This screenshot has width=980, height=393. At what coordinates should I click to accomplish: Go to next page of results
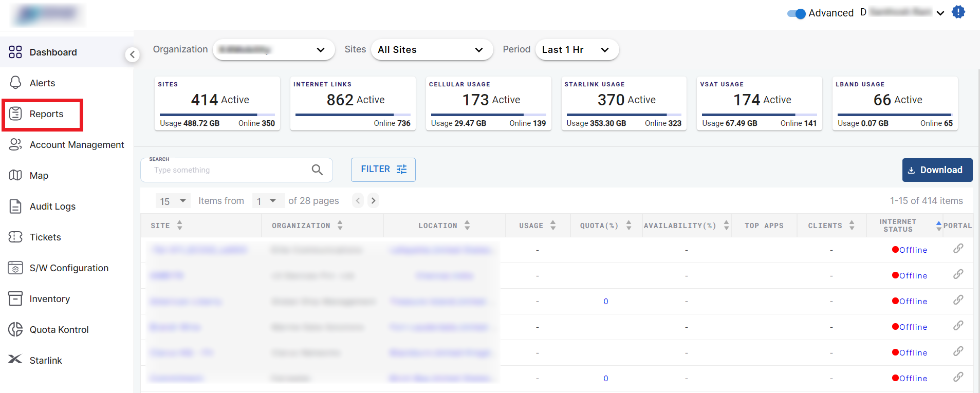[374, 201]
